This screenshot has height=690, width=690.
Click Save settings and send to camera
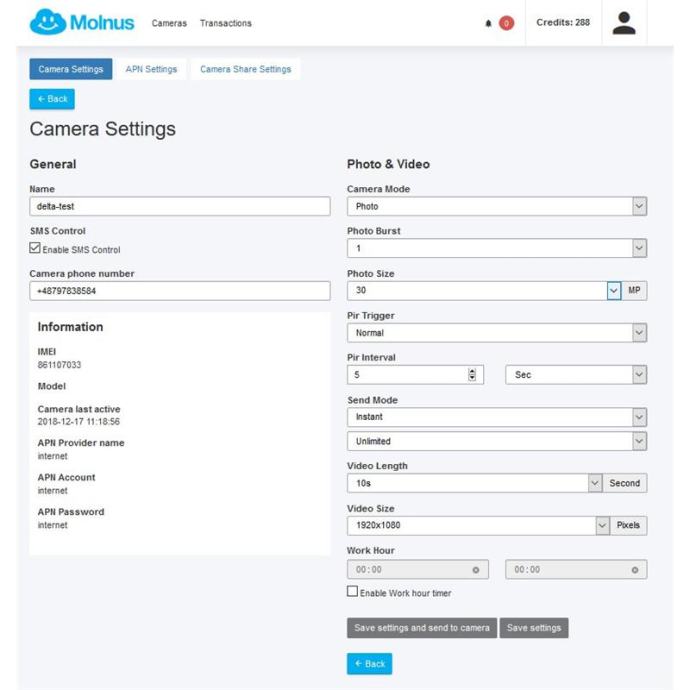pos(421,628)
